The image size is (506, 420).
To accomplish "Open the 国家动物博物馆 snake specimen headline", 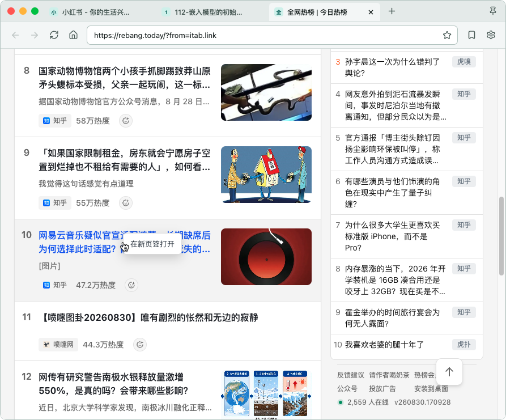I will [x=124, y=78].
